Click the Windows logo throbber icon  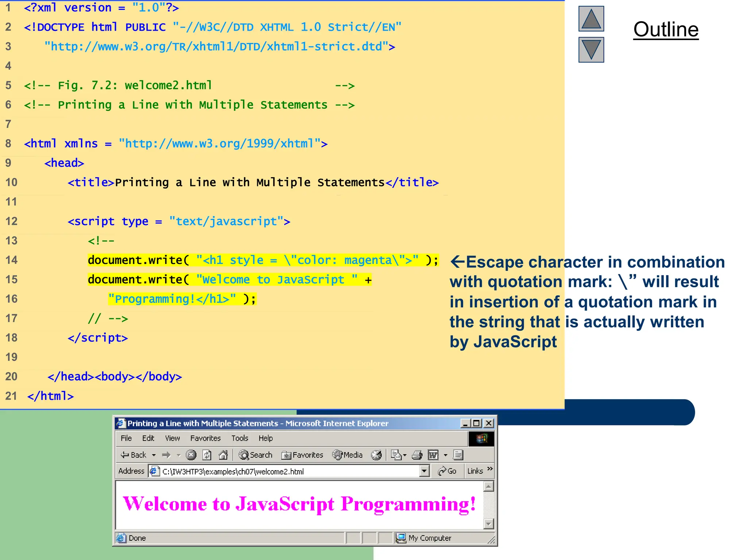click(481, 439)
